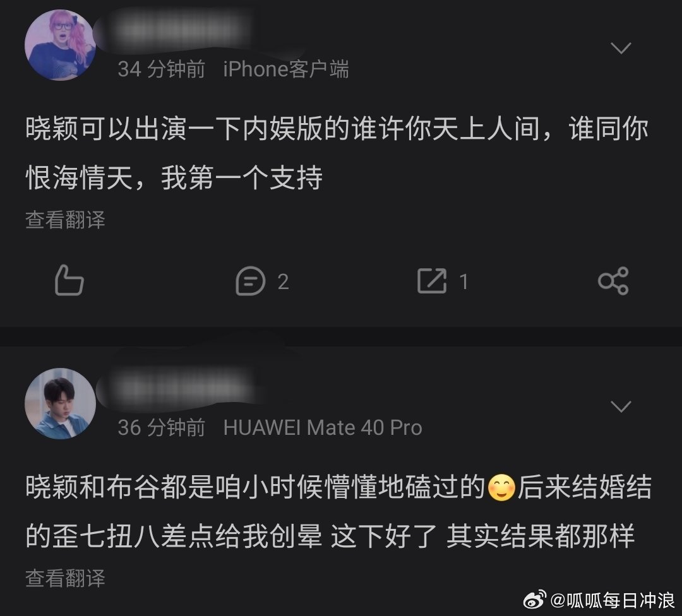Tap the HUAWEI Mate 40 Pro source label
Viewport: 682px width, 616px height.
coord(322,428)
